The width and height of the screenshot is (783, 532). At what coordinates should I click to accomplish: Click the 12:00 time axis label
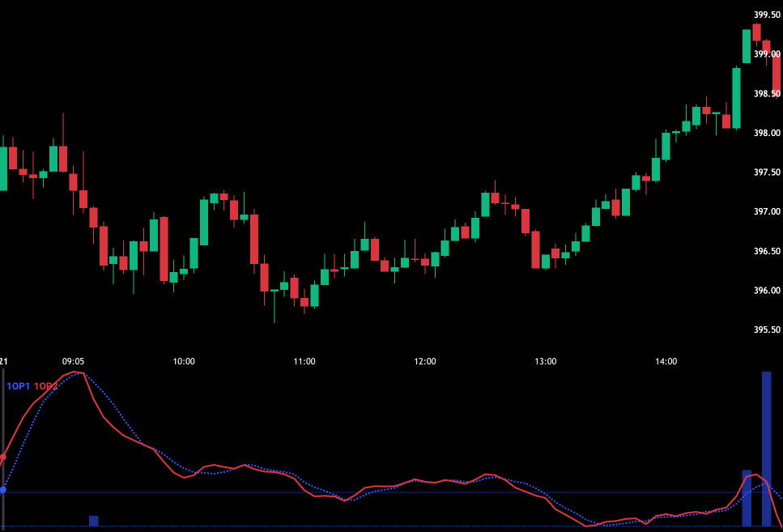425,362
